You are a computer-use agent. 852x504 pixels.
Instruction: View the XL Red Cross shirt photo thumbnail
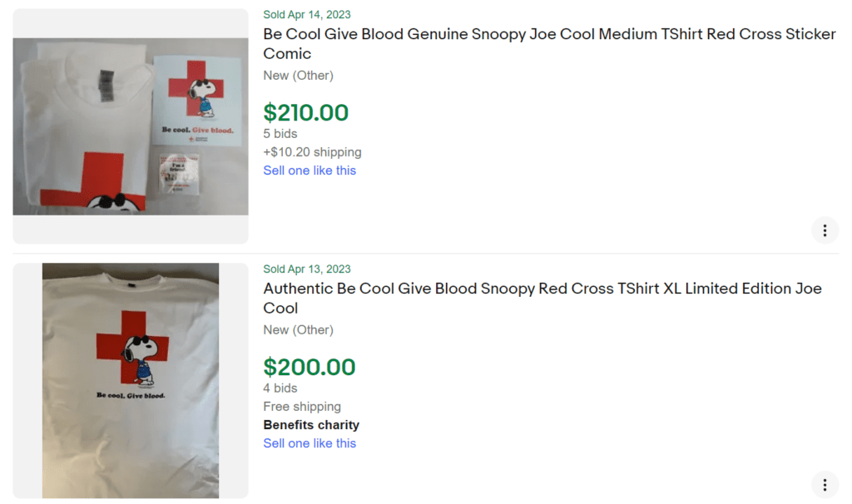click(130, 380)
